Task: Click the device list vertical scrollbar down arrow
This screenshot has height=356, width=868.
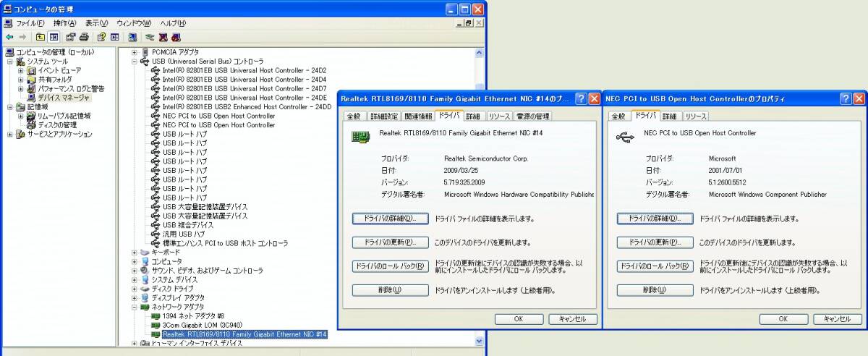Action: tap(479, 340)
